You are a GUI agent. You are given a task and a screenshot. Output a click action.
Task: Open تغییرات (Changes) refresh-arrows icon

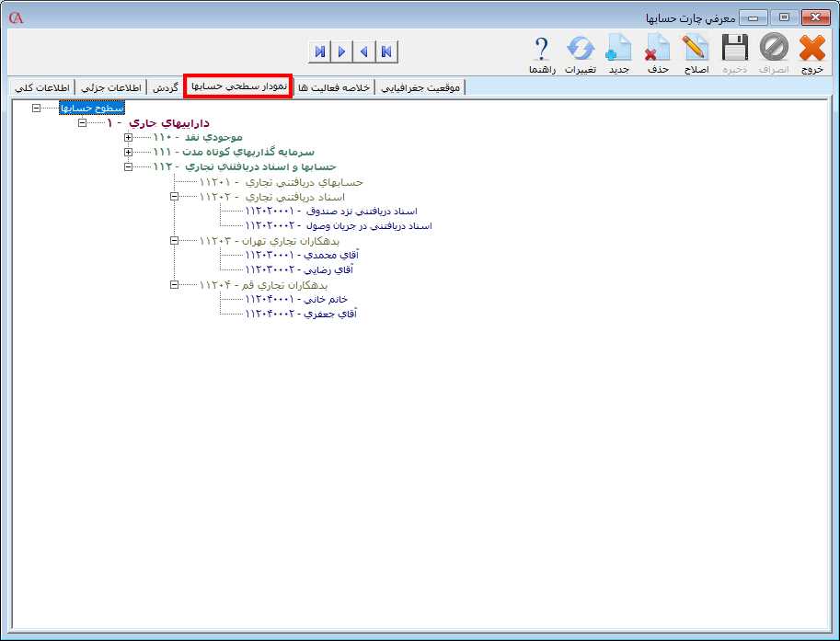tap(580, 48)
